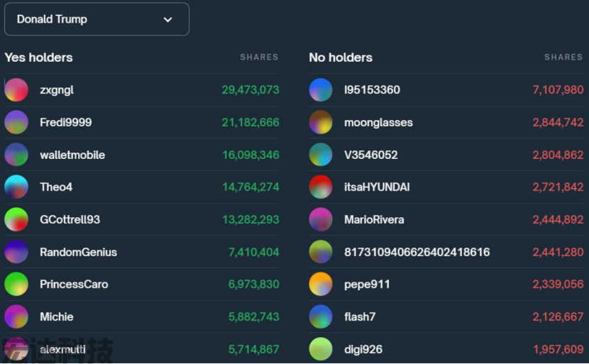
Task: Select share count 2,126,667
Action: [558, 316]
